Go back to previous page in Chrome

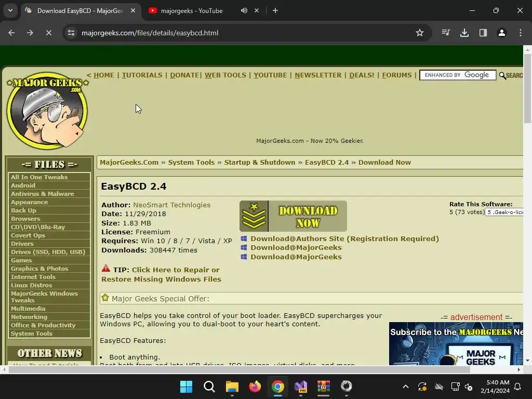11,33
